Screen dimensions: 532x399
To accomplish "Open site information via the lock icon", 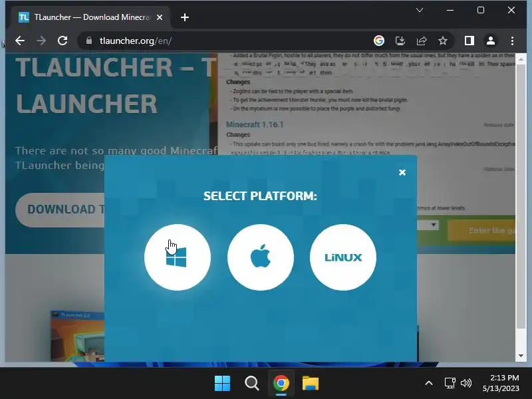I will (x=89, y=41).
